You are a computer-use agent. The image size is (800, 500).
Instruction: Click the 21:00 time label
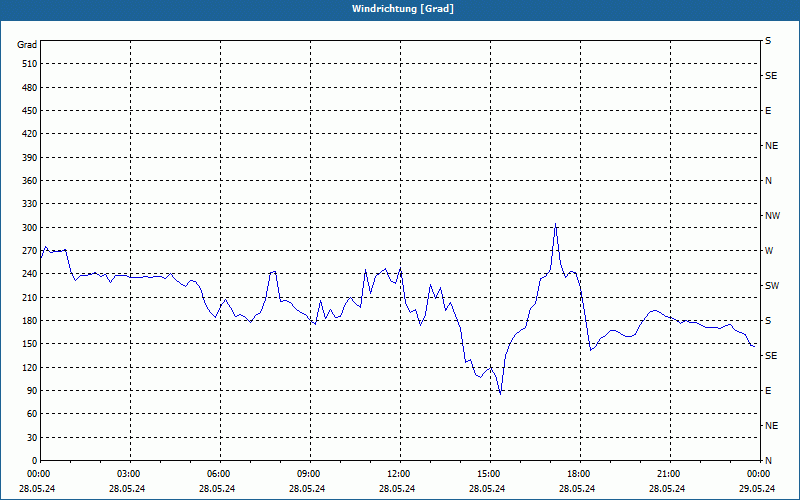tap(670, 474)
